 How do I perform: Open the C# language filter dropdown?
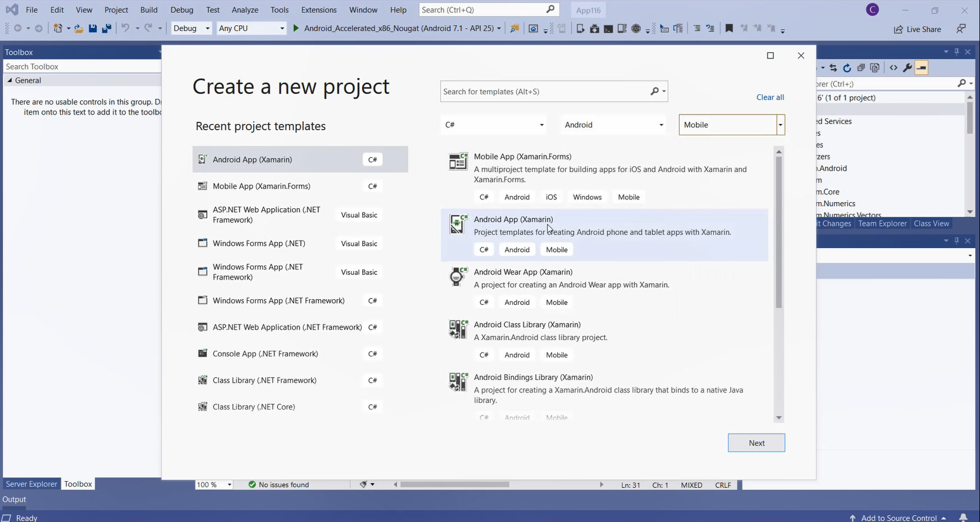[x=495, y=125]
